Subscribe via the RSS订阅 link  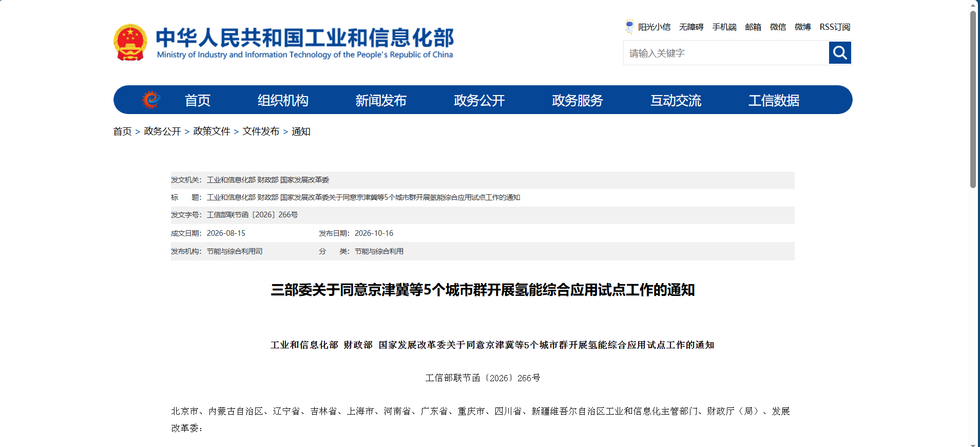pyautogui.click(x=835, y=27)
